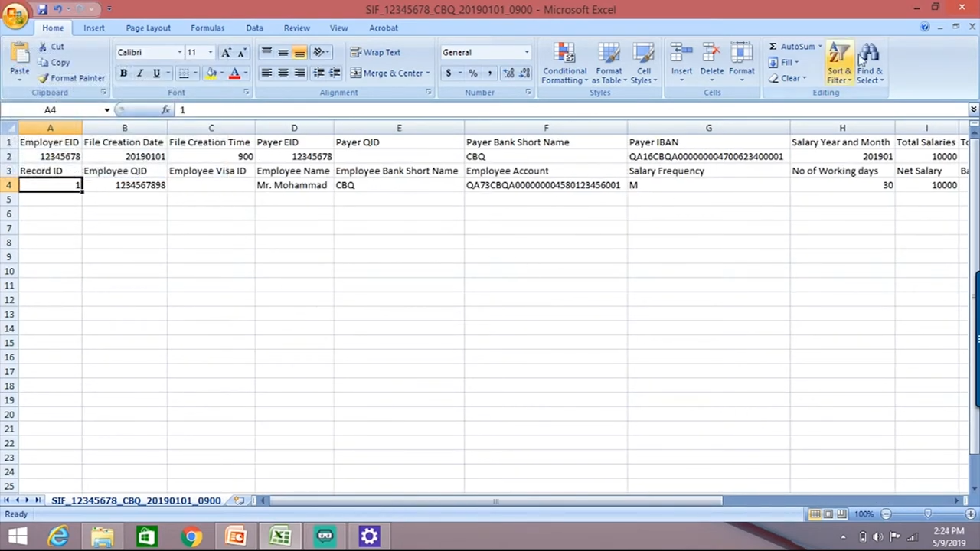Open the Calibri font name dropdown
Viewport: 980px width, 551px height.
179,52
